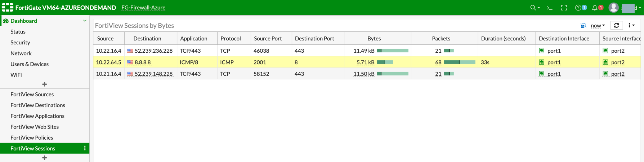Click the bytes bar for the 10.22.16.4 session
The width and height of the screenshot is (644, 162).
click(393, 51)
